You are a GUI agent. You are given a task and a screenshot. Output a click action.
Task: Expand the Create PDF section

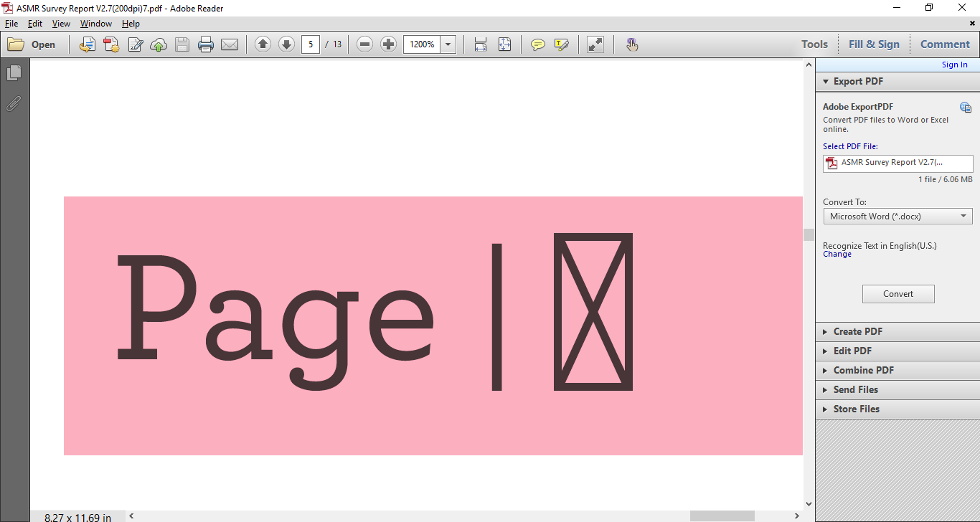point(857,331)
